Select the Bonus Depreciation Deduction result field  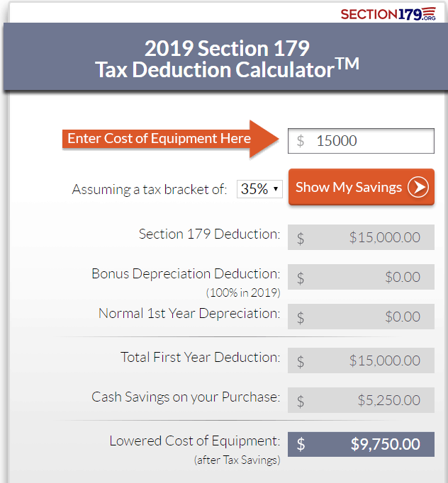pos(361,277)
